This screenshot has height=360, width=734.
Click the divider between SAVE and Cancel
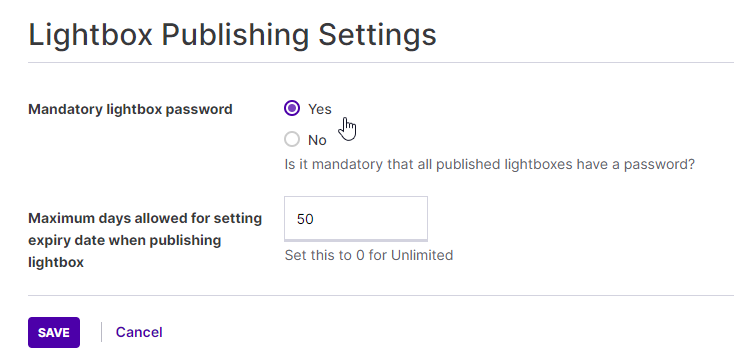click(102, 332)
